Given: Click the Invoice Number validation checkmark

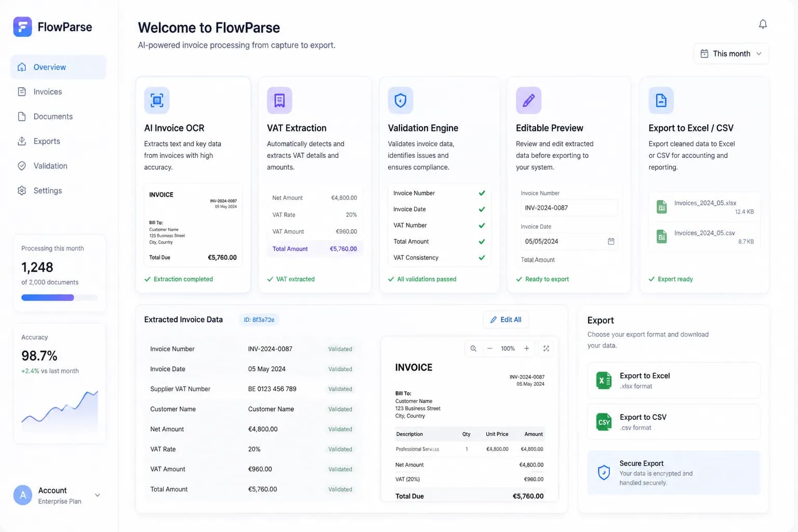Looking at the screenshot, I should point(482,193).
